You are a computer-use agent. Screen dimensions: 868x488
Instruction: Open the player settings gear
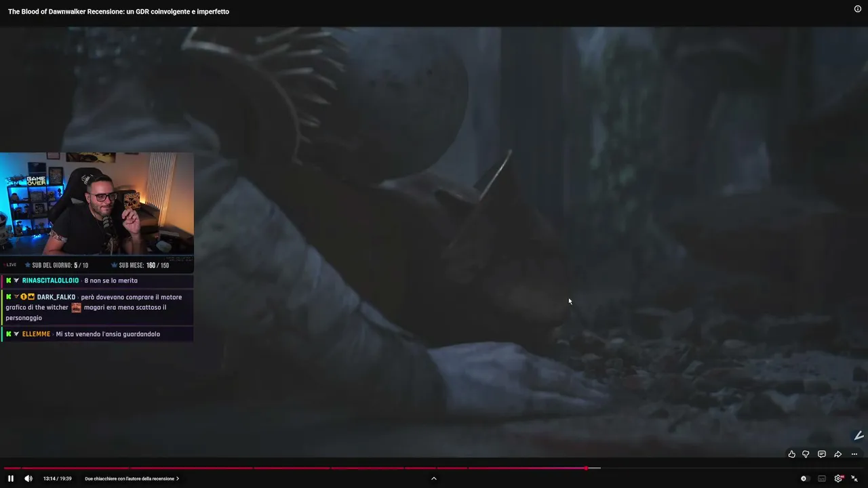coord(839,479)
